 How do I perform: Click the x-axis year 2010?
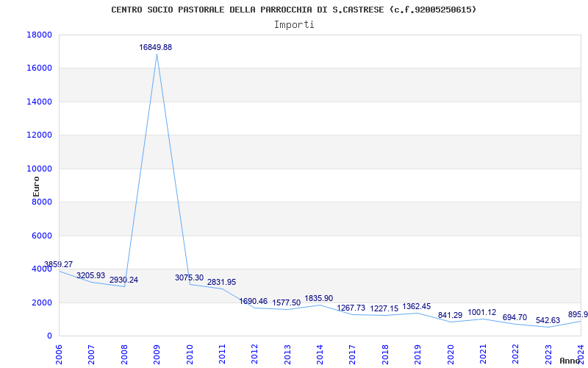click(190, 354)
